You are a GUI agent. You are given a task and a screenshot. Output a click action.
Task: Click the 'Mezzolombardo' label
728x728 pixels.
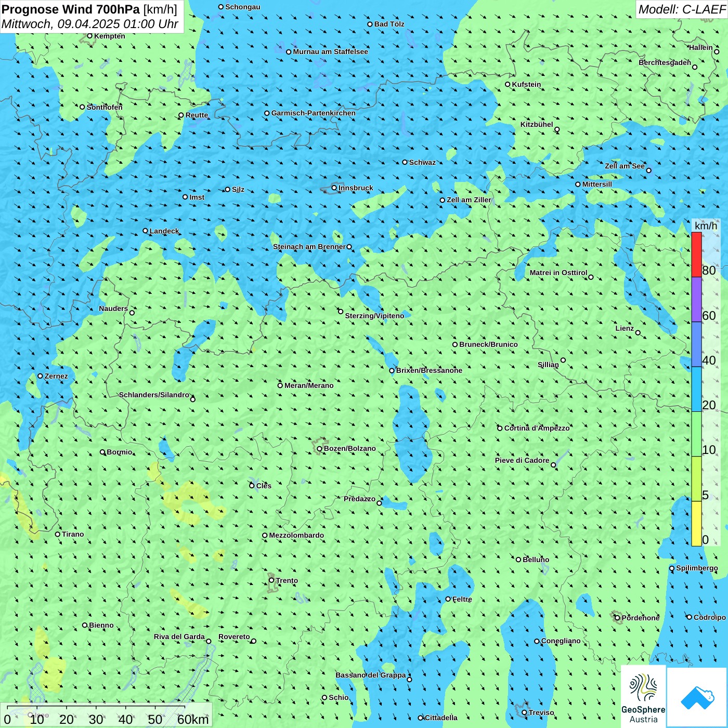(296, 535)
